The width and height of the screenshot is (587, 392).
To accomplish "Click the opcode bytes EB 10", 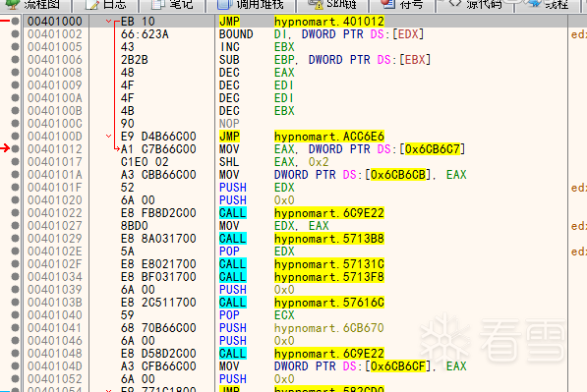I will coord(138,22).
